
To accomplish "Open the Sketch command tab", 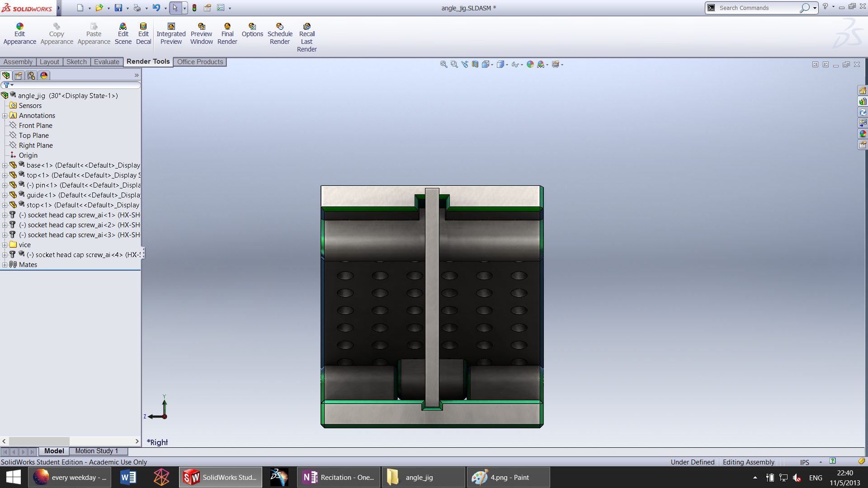I will pos(76,62).
